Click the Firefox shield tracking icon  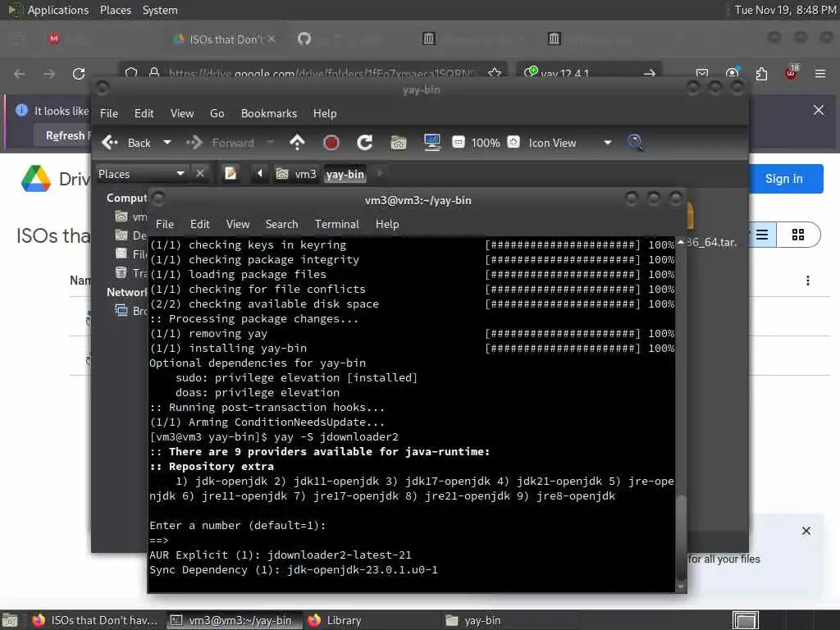(131, 73)
